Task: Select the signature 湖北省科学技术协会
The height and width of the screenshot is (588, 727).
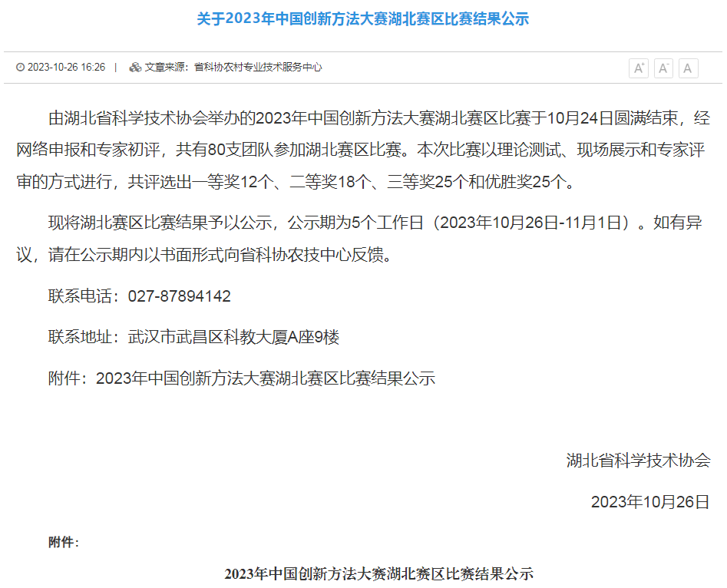Action: point(638,460)
